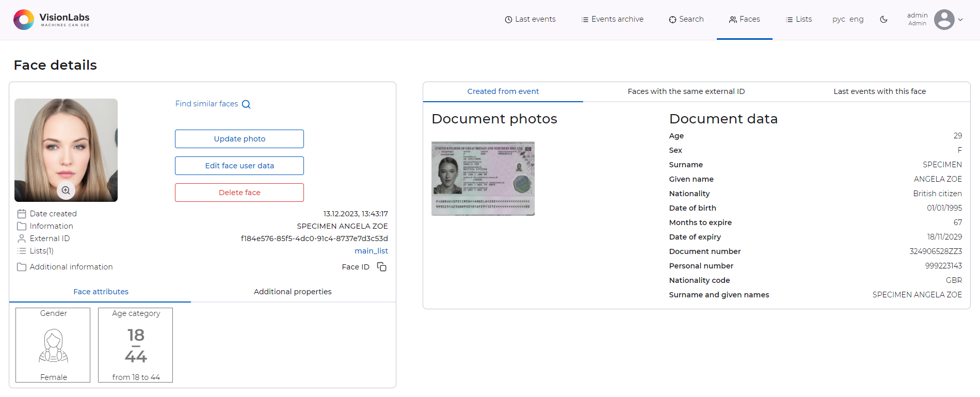Select the Face attributes tab
Image resolution: width=980 pixels, height=397 pixels.
(101, 292)
